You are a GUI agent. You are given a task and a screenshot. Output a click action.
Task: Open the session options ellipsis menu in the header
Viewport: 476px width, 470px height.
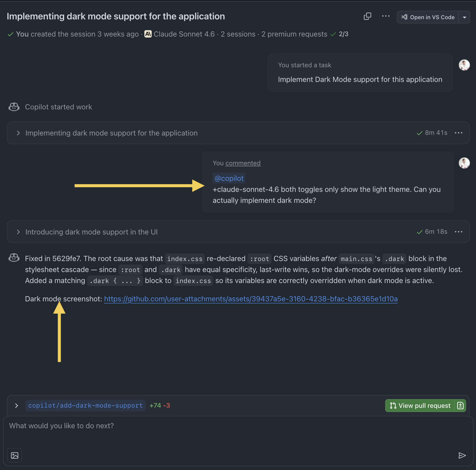click(x=386, y=16)
